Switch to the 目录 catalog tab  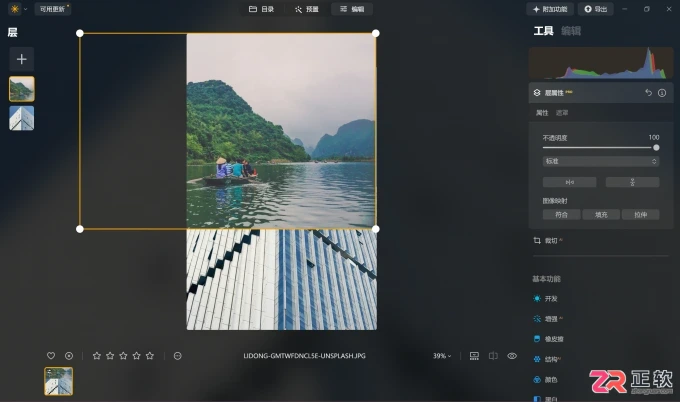pyautogui.click(x=261, y=9)
